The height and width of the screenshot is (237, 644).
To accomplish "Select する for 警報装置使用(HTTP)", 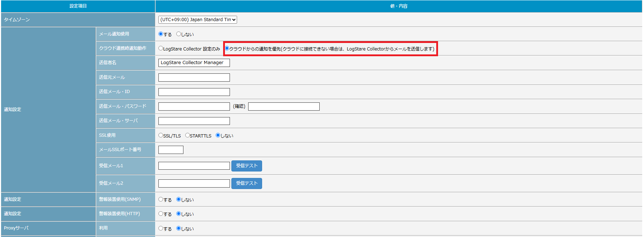I will tap(161, 214).
